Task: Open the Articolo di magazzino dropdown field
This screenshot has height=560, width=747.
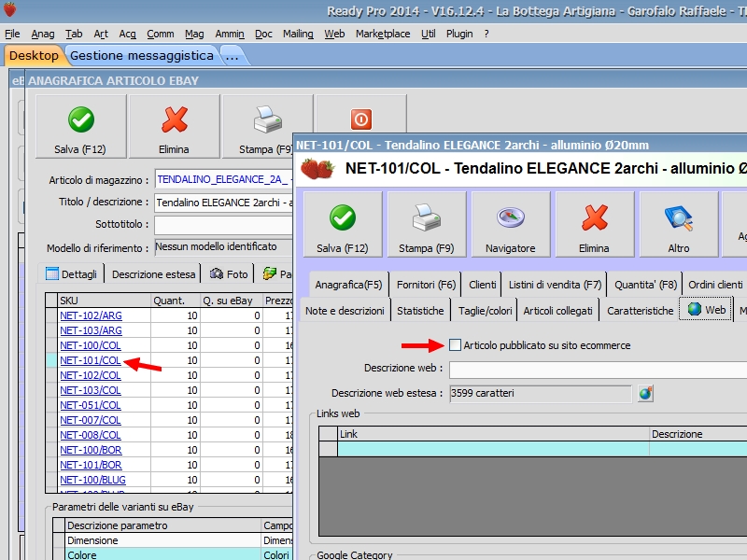Action: coord(224,179)
